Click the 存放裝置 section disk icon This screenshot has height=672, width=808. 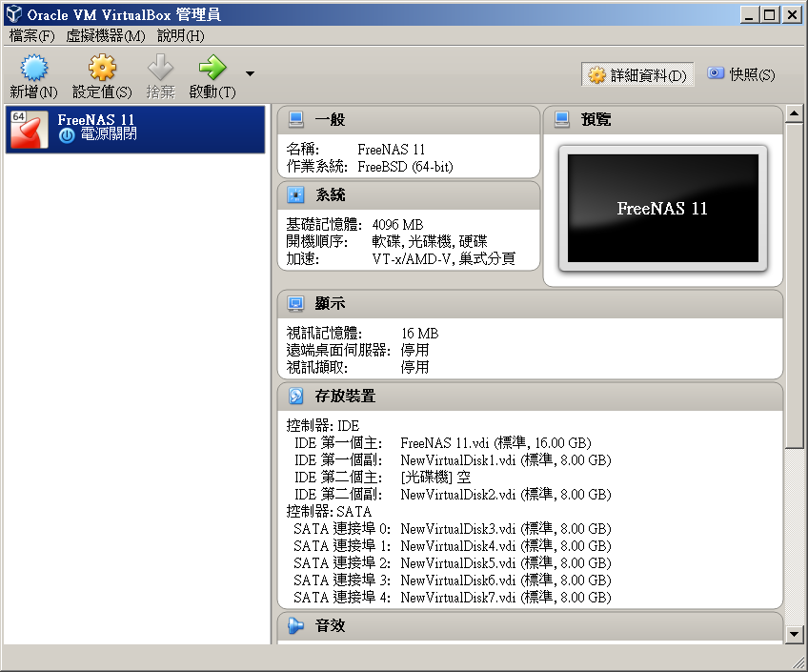(x=295, y=396)
